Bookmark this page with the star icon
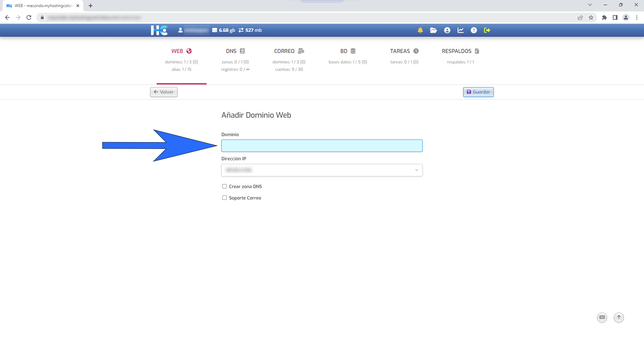The height and width of the screenshot is (343, 644). pos(591,17)
